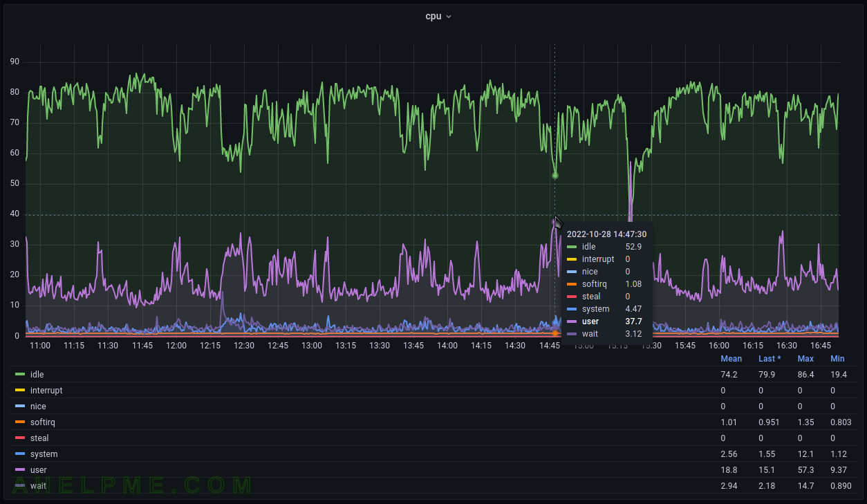
Task: Sort legend by the Max column header
Action: pyautogui.click(x=805, y=359)
